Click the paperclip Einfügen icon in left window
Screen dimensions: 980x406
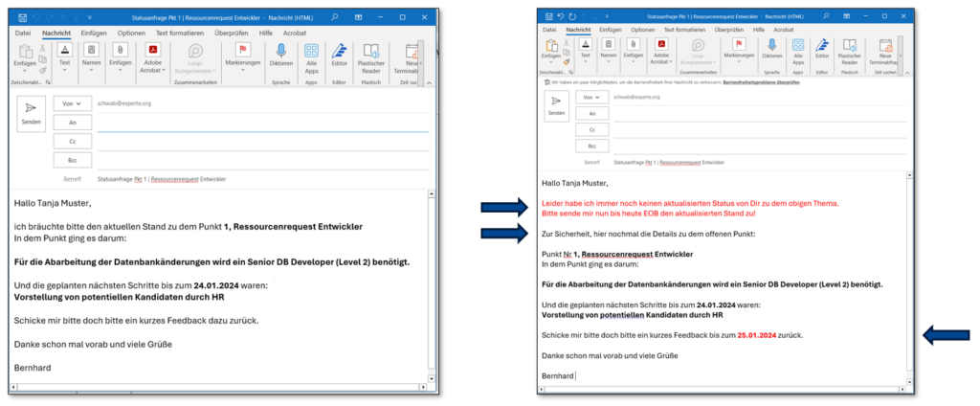pos(120,50)
